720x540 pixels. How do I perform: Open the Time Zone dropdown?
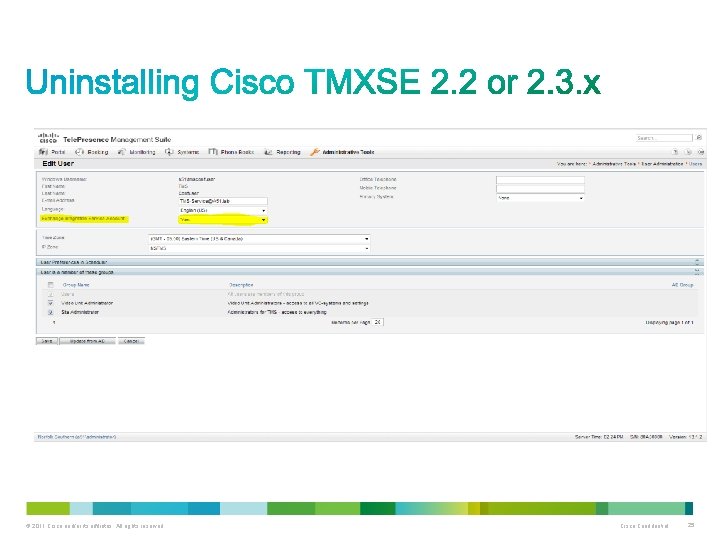coord(259,239)
